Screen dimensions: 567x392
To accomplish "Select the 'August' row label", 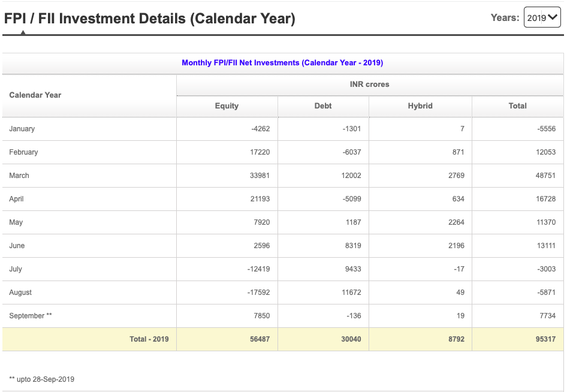I will tap(20, 292).
